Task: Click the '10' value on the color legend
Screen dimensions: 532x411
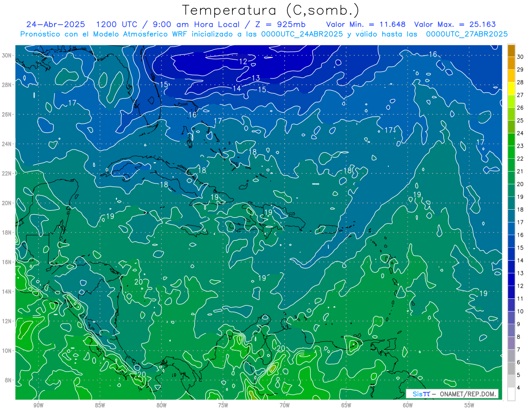Action: click(520, 312)
